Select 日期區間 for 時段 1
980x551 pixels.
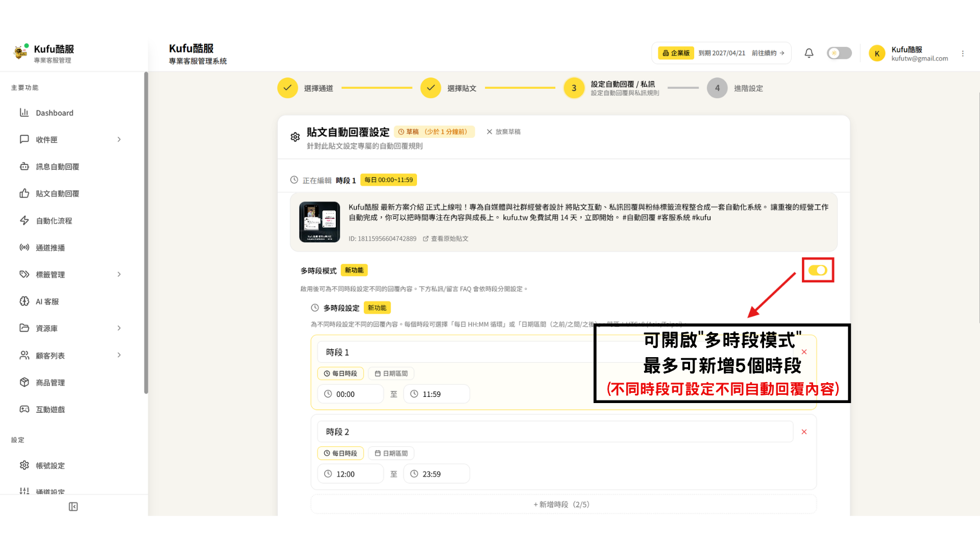(x=391, y=373)
